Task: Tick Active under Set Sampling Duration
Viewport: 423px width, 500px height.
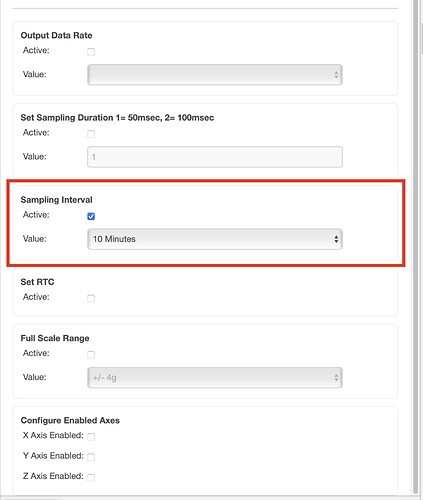Action: [91, 134]
